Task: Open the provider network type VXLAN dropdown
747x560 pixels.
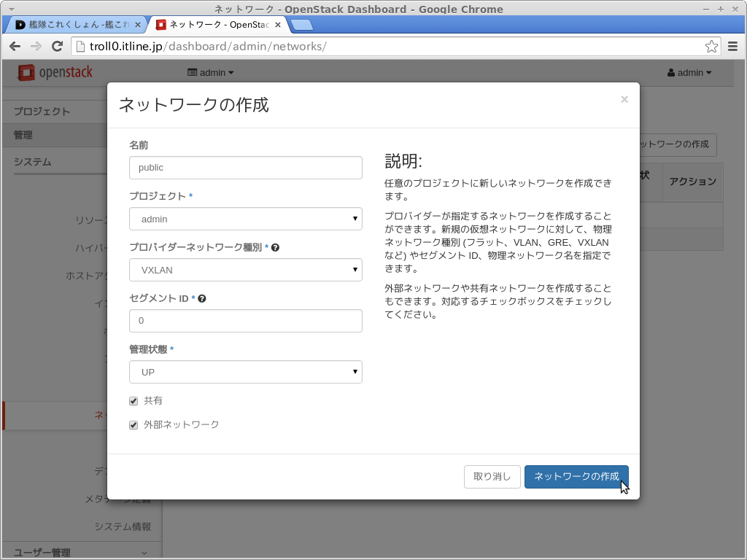Action: pos(245,270)
